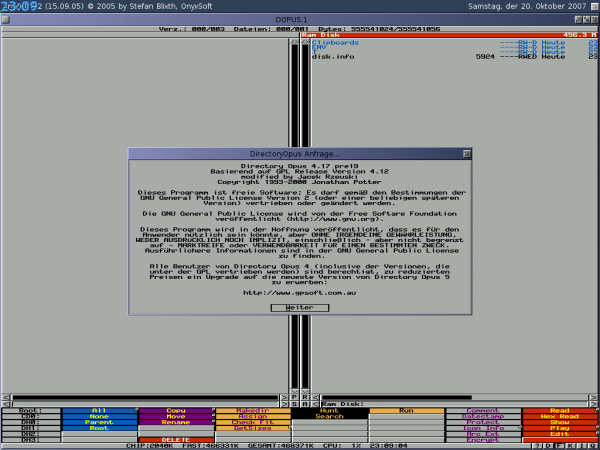Click the D gadget at bottom right
The height and width of the screenshot is (450, 600).
pos(549,446)
